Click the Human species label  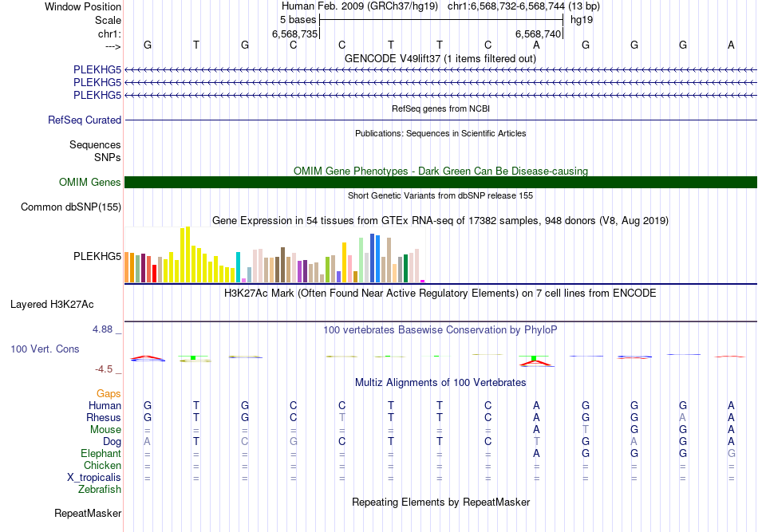(105, 405)
